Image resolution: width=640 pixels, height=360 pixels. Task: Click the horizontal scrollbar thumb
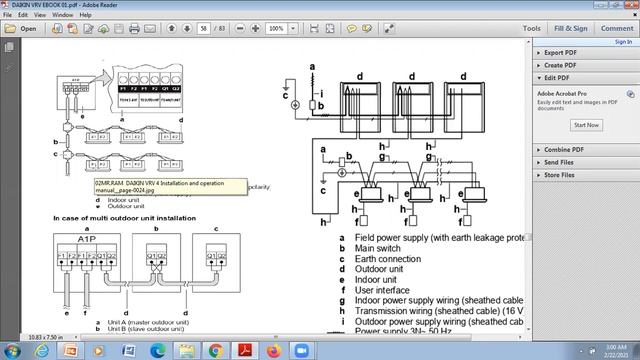coord(276,337)
